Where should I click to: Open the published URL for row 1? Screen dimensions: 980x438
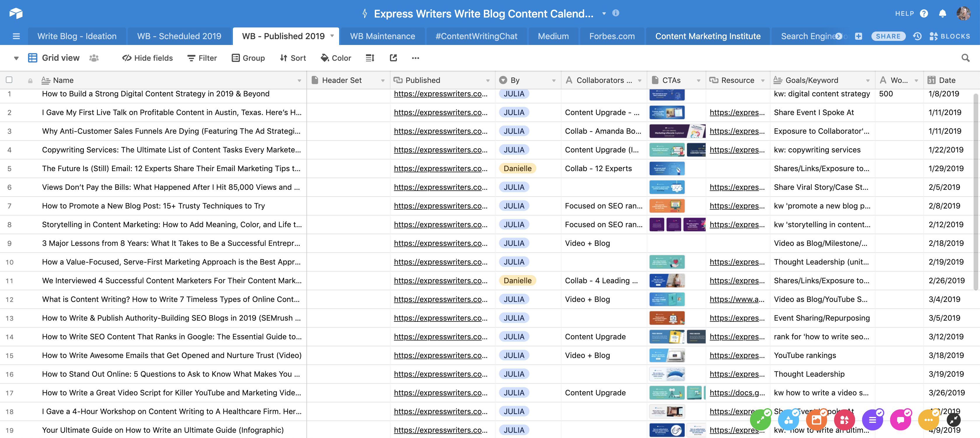[441, 94]
